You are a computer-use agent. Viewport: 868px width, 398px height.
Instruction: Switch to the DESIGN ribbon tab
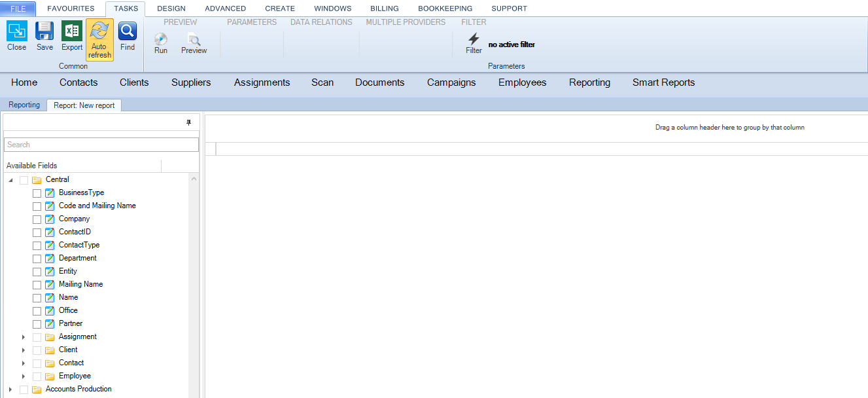171,9
